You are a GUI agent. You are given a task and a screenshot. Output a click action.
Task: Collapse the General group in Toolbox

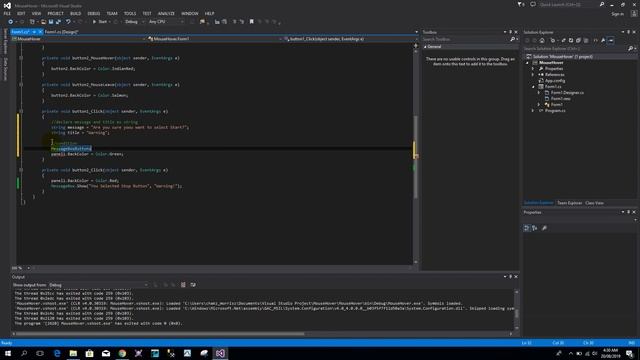pyautogui.click(x=425, y=47)
